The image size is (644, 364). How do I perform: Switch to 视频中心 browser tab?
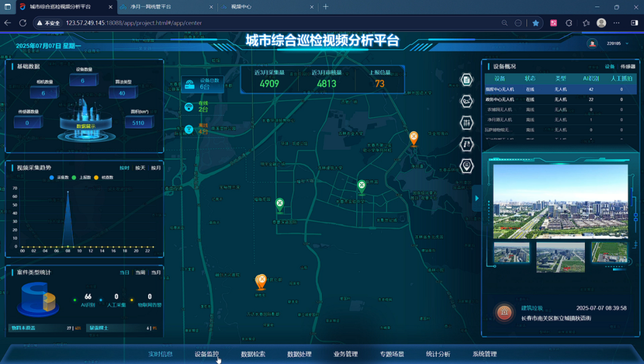(x=267, y=7)
